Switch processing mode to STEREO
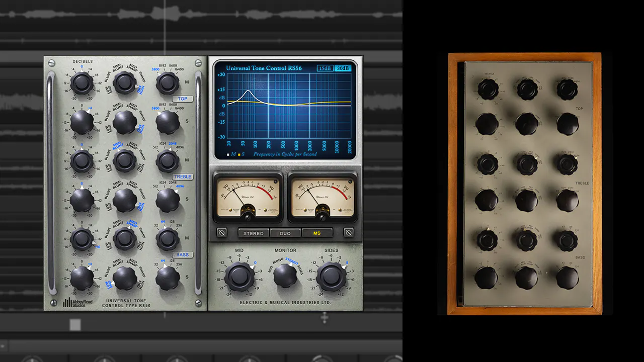This screenshot has width=644, height=362. click(254, 233)
